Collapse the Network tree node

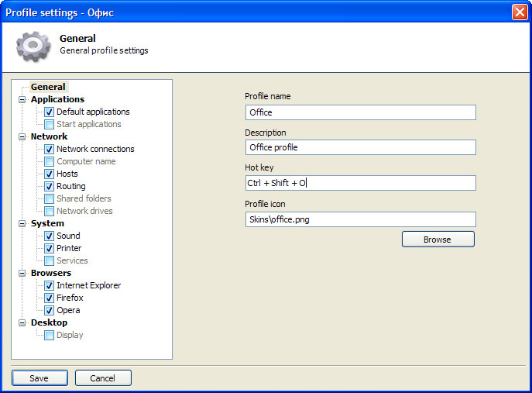click(x=22, y=137)
